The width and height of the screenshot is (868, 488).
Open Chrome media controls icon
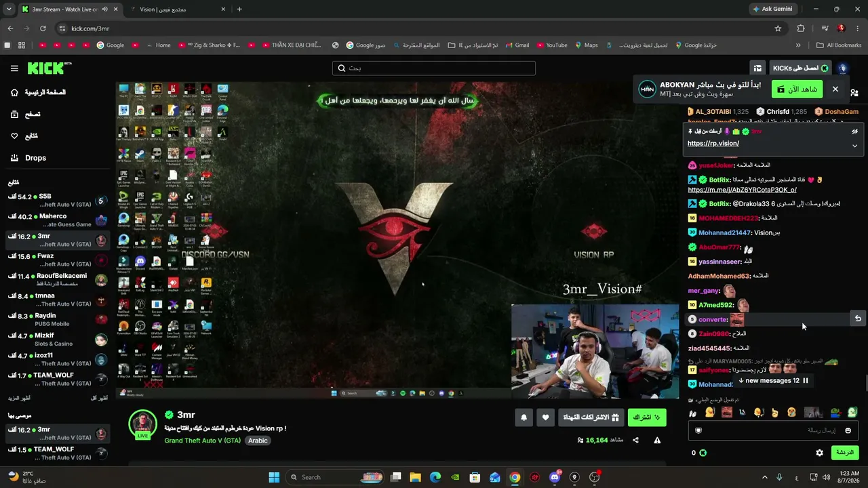click(825, 28)
